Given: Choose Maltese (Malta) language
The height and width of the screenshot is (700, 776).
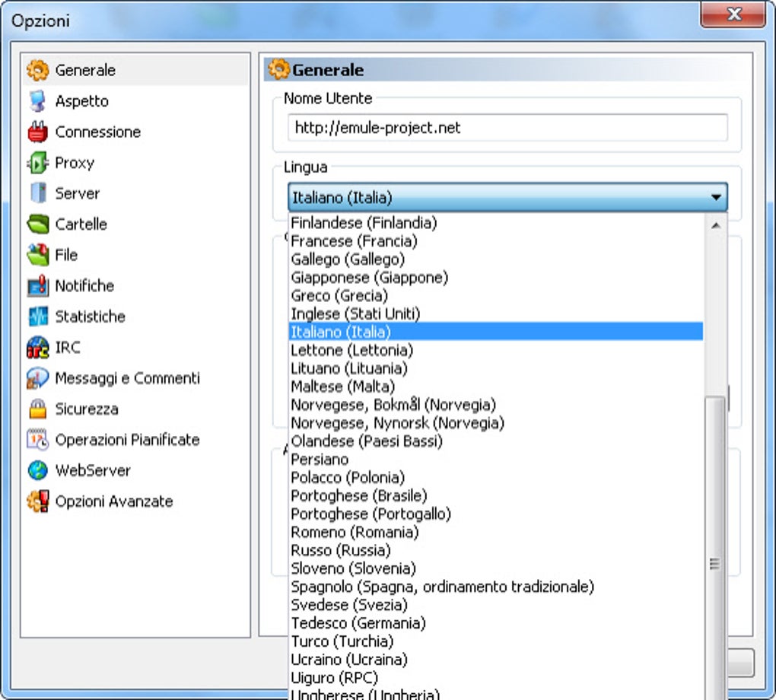Looking at the screenshot, I should tap(496, 387).
